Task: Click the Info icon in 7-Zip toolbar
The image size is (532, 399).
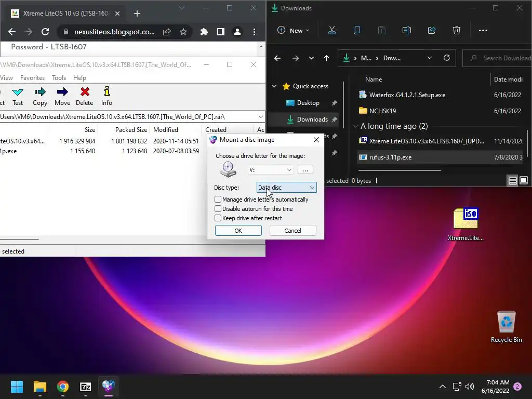Action: (107, 97)
